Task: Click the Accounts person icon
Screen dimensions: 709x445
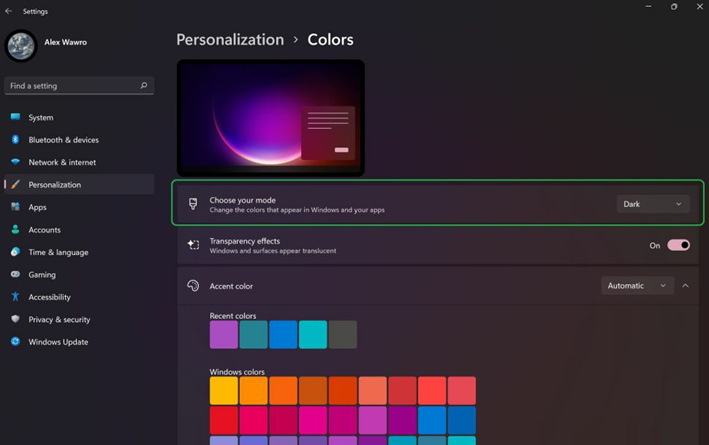Action: [15, 230]
